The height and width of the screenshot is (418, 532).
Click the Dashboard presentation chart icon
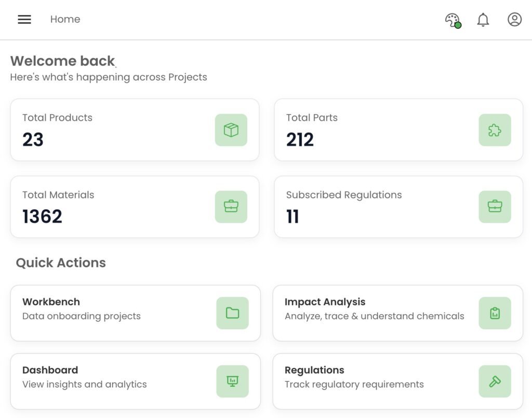point(232,381)
